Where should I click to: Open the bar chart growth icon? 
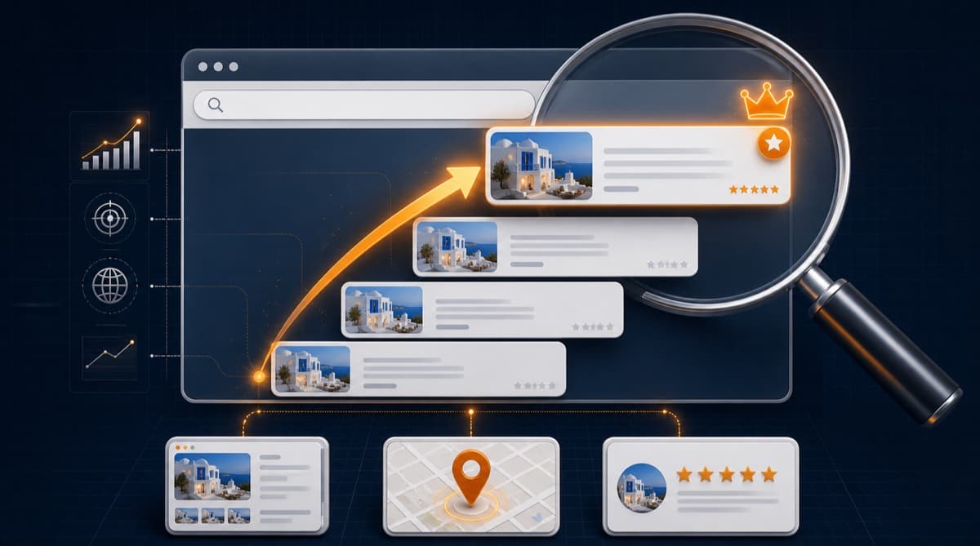111,144
